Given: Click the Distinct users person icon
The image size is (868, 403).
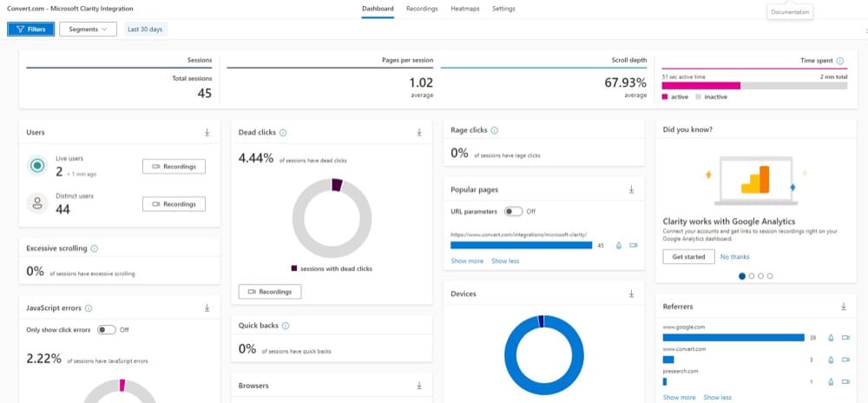Looking at the screenshot, I should (x=37, y=203).
